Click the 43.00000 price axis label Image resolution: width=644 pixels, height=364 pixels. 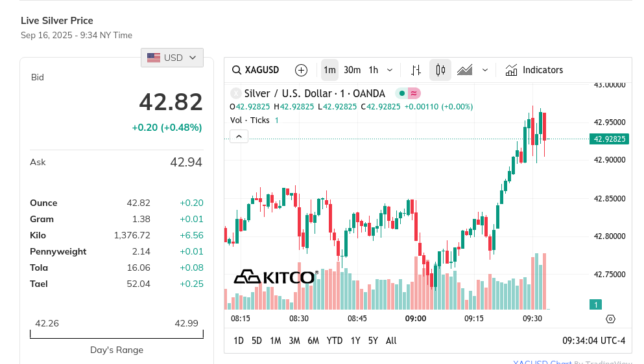click(x=610, y=85)
